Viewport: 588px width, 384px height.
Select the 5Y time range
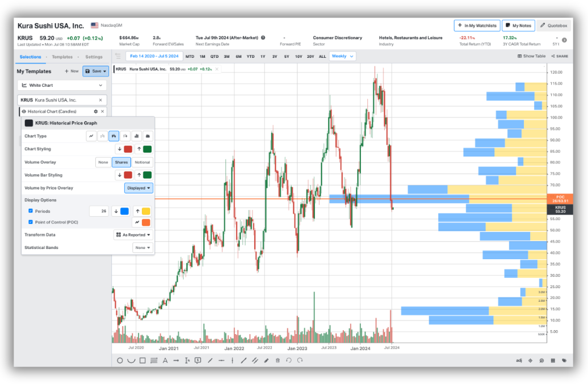(287, 57)
